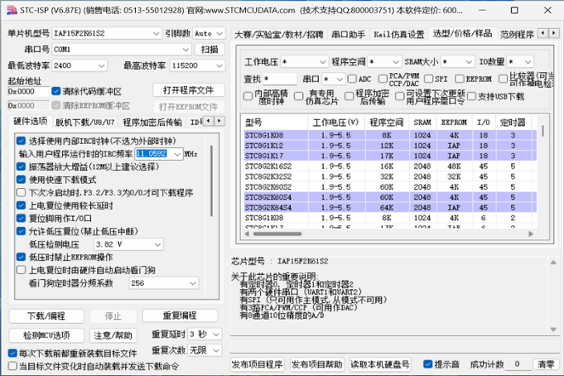Toggle 上电复位使用较长延时 checkbox

21,205
